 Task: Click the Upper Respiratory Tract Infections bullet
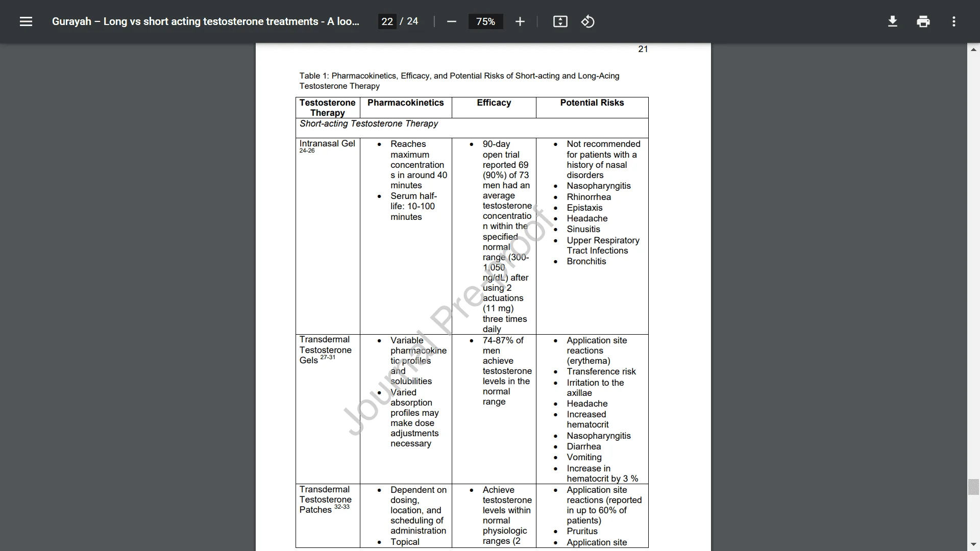pos(603,245)
